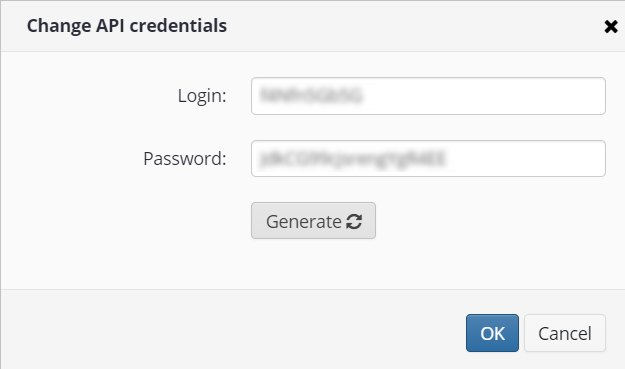
Task: Dismiss dialog using the X icon
Action: tap(611, 27)
